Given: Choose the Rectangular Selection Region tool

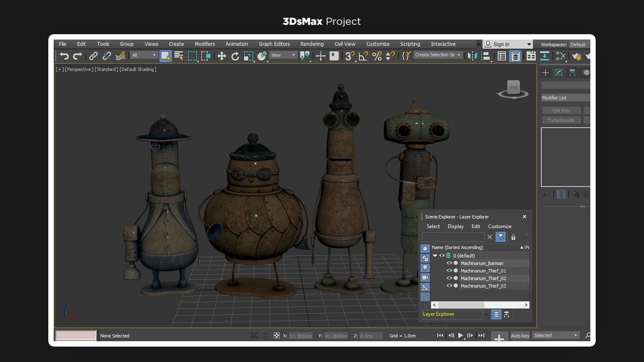Looking at the screenshot, I should pos(192,56).
